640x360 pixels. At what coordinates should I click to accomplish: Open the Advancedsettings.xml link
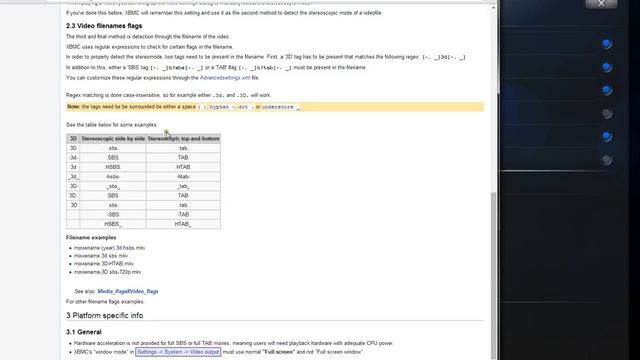point(225,78)
